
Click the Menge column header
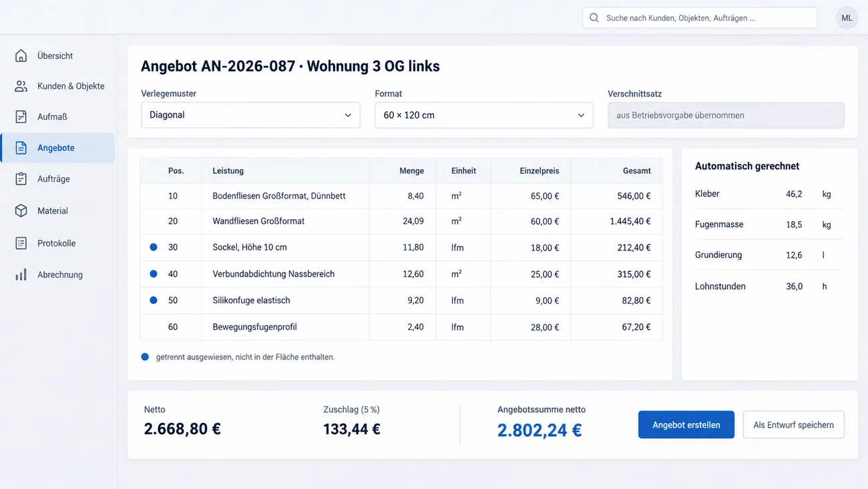tap(411, 171)
